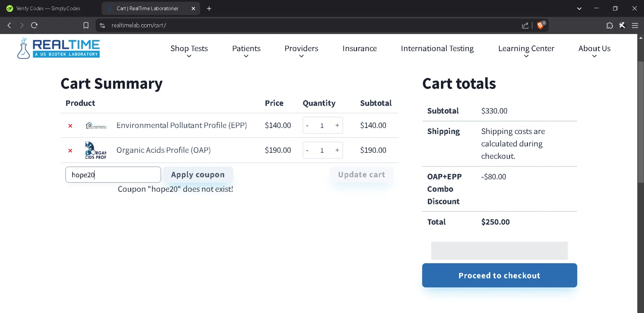Increase Environmental Pollutant Profile quantity

337,125
